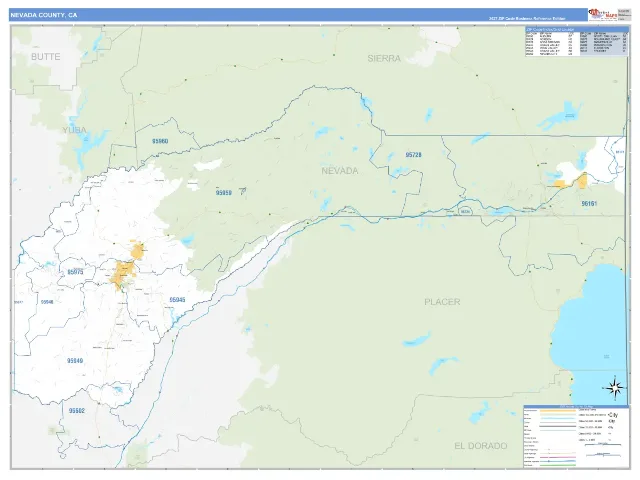640x480 pixels.
Task: Click ZIP code label 95959
Action: (224, 193)
